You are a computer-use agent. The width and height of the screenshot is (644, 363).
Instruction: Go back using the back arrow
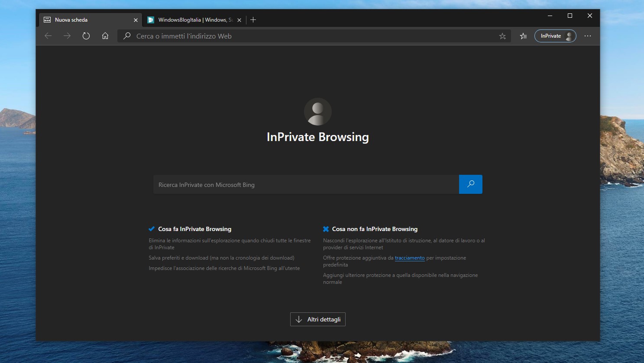tap(48, 36)
